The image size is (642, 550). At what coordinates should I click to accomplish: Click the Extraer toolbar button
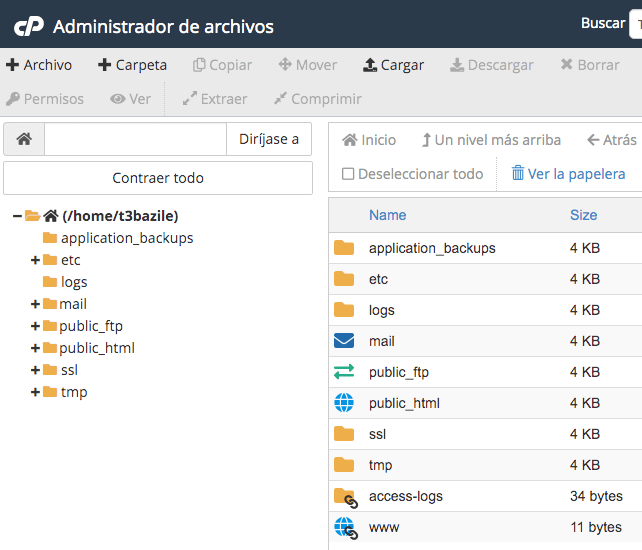215,99
